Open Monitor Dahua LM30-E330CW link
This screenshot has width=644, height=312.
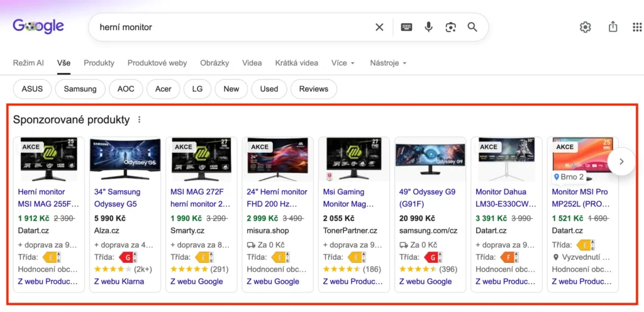point(506,198)
